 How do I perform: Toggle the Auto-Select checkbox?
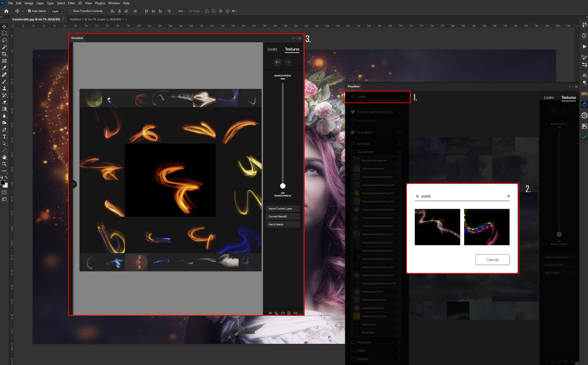click(29, 11)
